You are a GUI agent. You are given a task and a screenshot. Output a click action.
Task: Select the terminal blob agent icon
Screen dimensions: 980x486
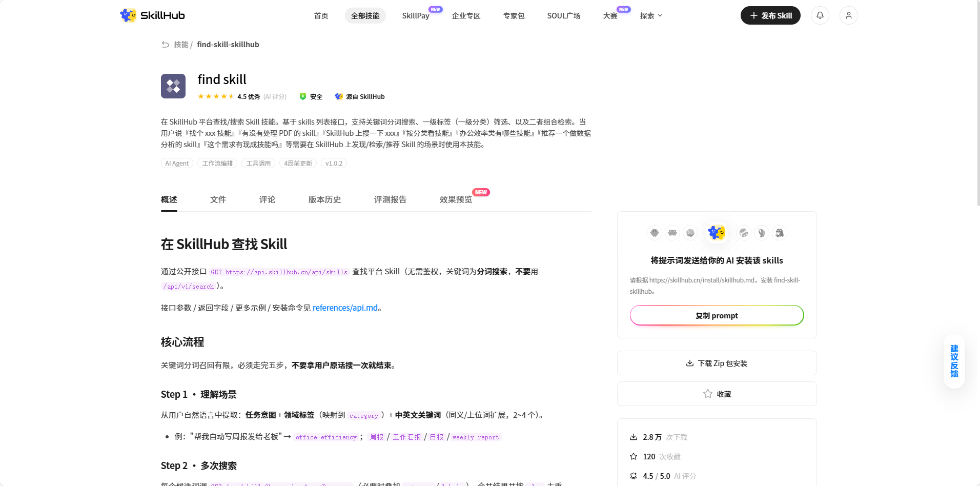click(x=690, y=233)
